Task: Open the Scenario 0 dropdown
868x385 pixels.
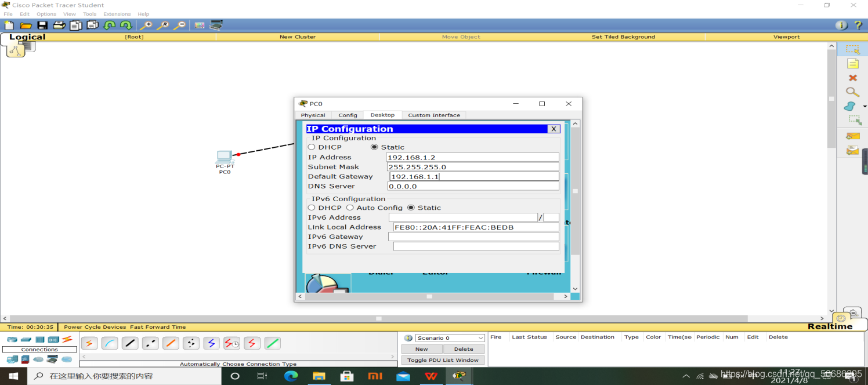Action: pyautogui.click(x=450, y=338)
